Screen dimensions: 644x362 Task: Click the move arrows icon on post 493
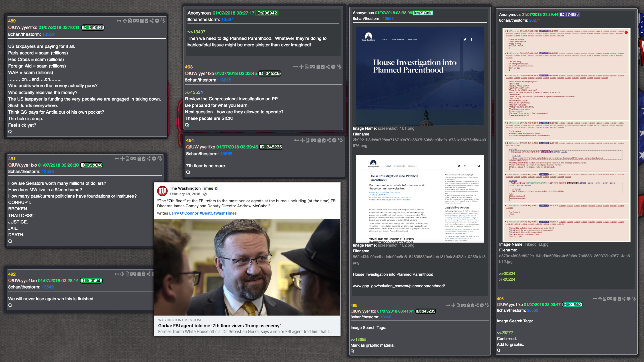pos(301,67)
